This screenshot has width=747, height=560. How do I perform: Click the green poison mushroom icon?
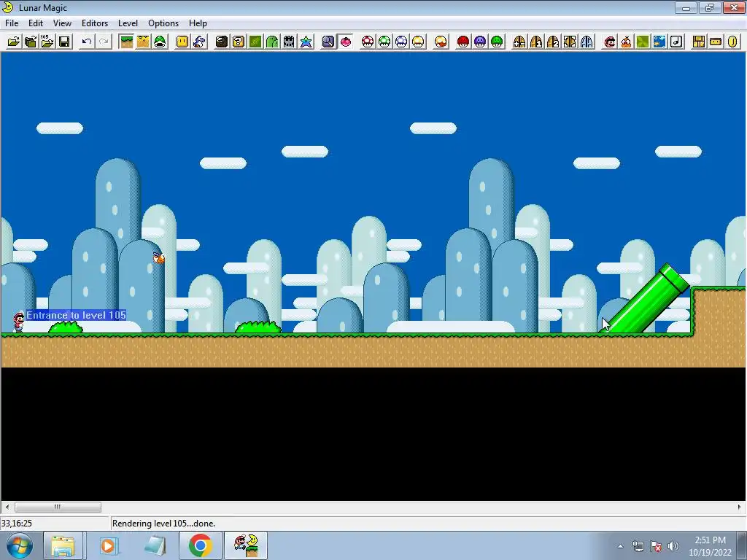click(497, 42)
